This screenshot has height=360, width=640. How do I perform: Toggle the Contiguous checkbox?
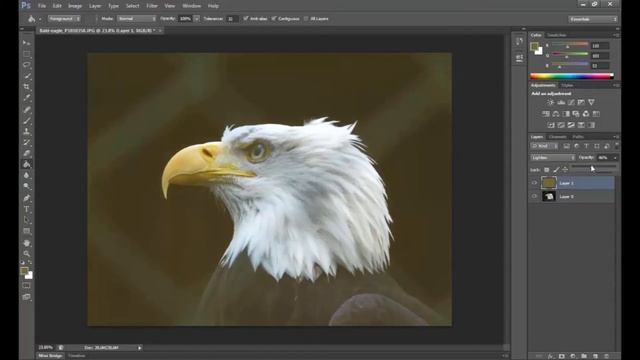point(274,18)
